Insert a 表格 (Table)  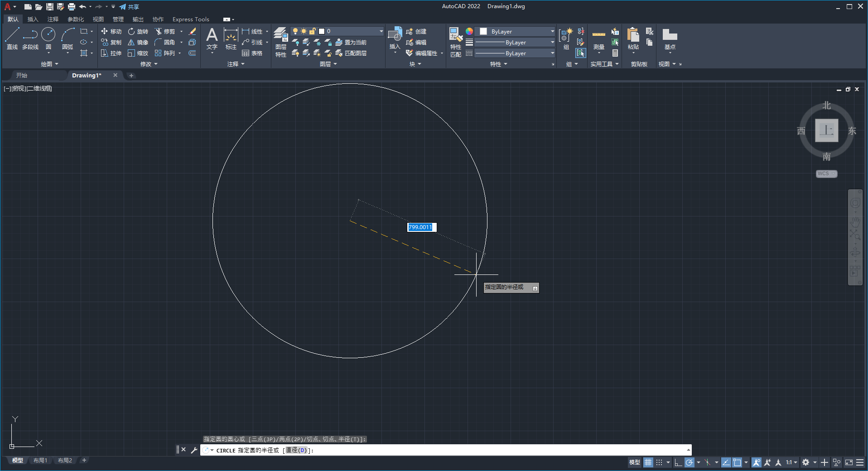tap(252, 53)
